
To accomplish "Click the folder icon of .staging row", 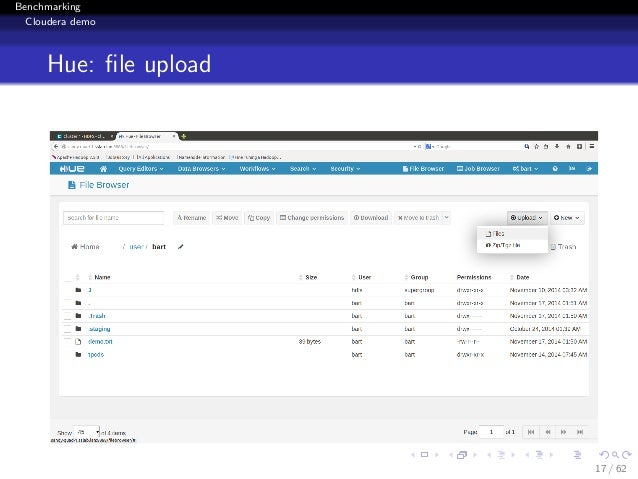I will [78, 329].
